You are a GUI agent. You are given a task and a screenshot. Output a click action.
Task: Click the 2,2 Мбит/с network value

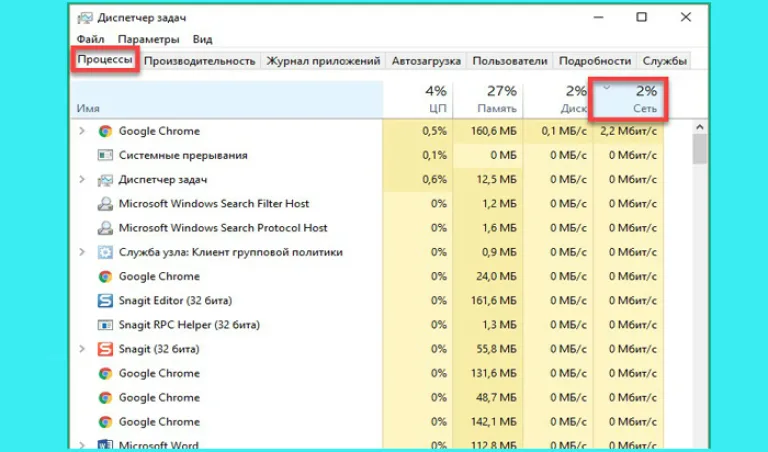point(628,131)
